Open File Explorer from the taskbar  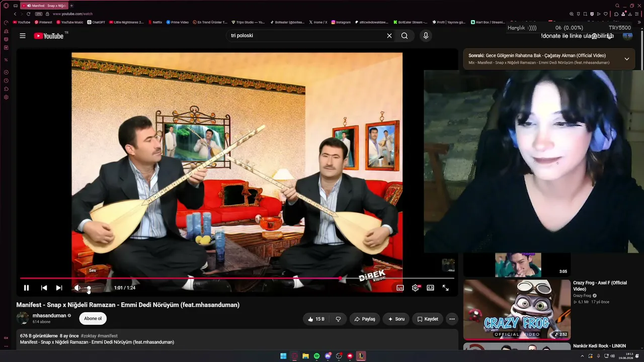(x=305, y=356)
